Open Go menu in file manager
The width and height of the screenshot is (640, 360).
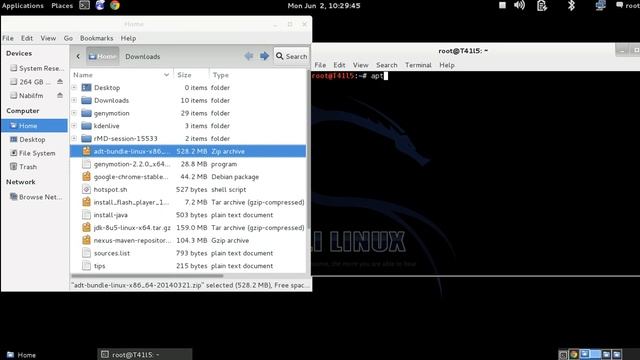point(68,38)
